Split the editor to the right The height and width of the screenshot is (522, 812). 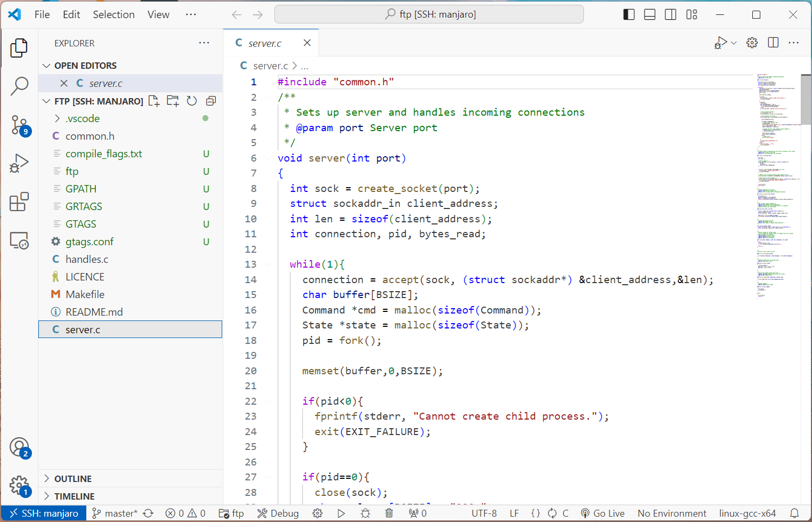(x=773, y=43)
